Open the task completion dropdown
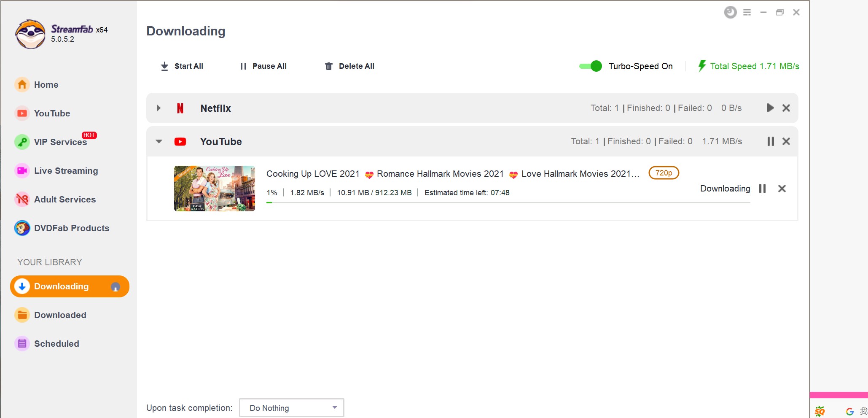Viewport: 868px width, 418px height. tap(291, 408)
